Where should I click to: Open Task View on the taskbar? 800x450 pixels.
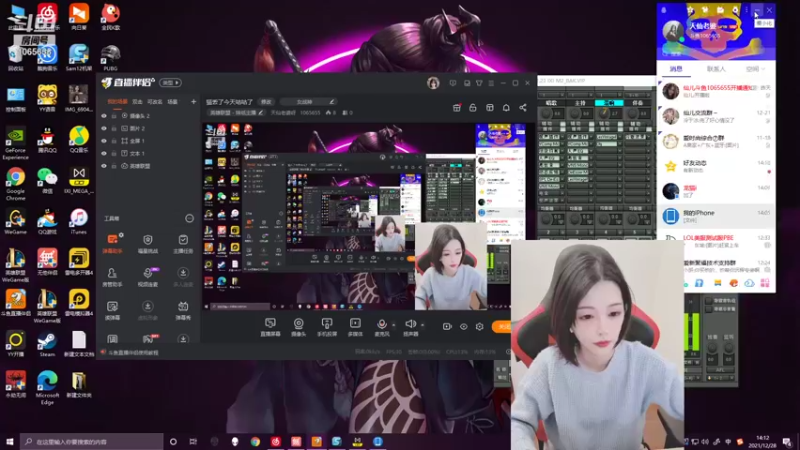[x=193, y=441]
